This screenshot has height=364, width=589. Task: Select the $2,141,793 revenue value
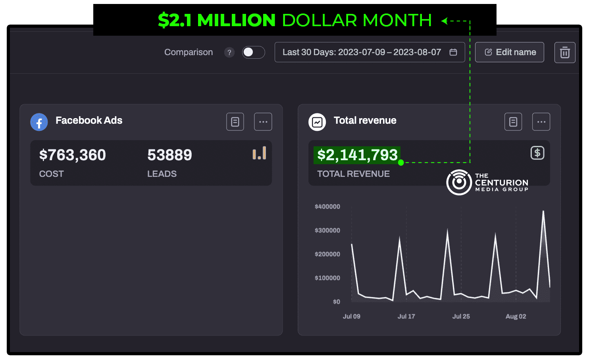[357, 155]
